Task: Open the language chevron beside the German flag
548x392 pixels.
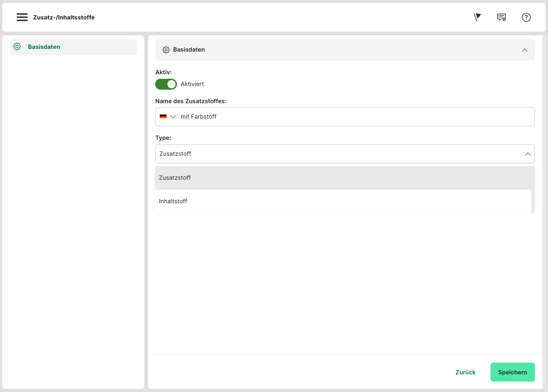Action: point(173,117)
